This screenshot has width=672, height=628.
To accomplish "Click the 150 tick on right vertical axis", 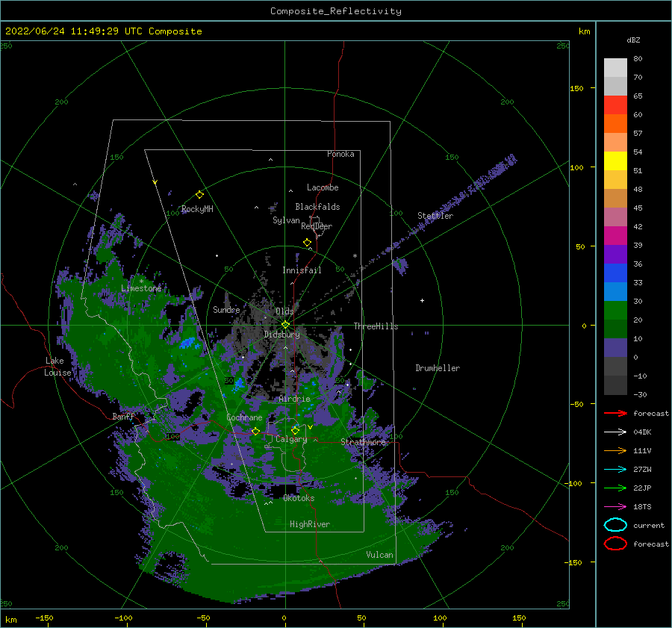I will (576, 88).
